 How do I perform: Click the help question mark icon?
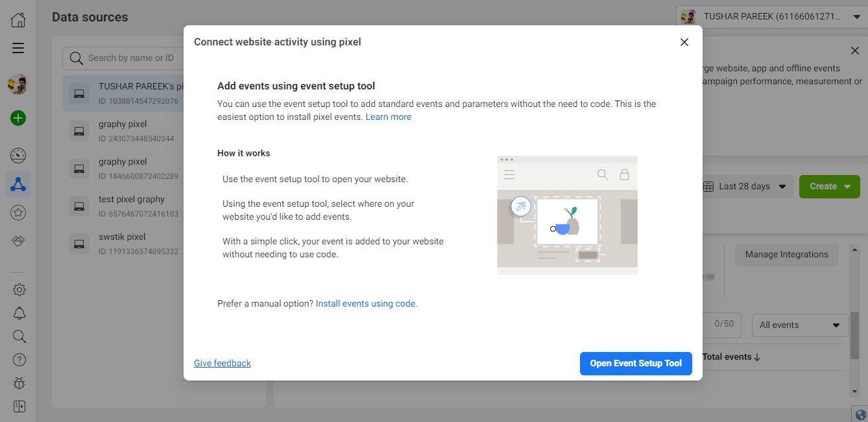tap(19, 360)
